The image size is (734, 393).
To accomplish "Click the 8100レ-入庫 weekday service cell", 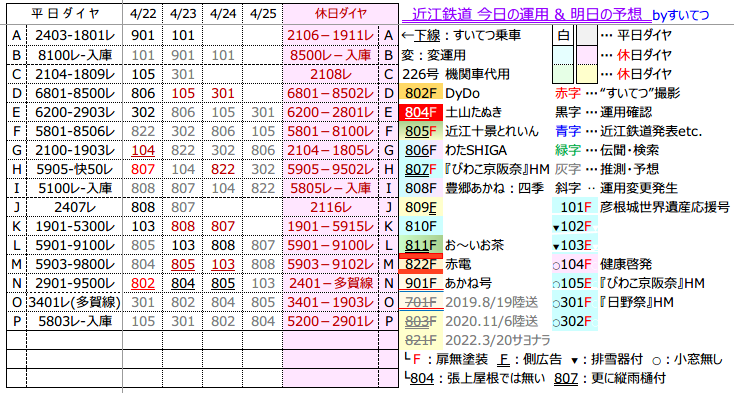I will 74,55.
